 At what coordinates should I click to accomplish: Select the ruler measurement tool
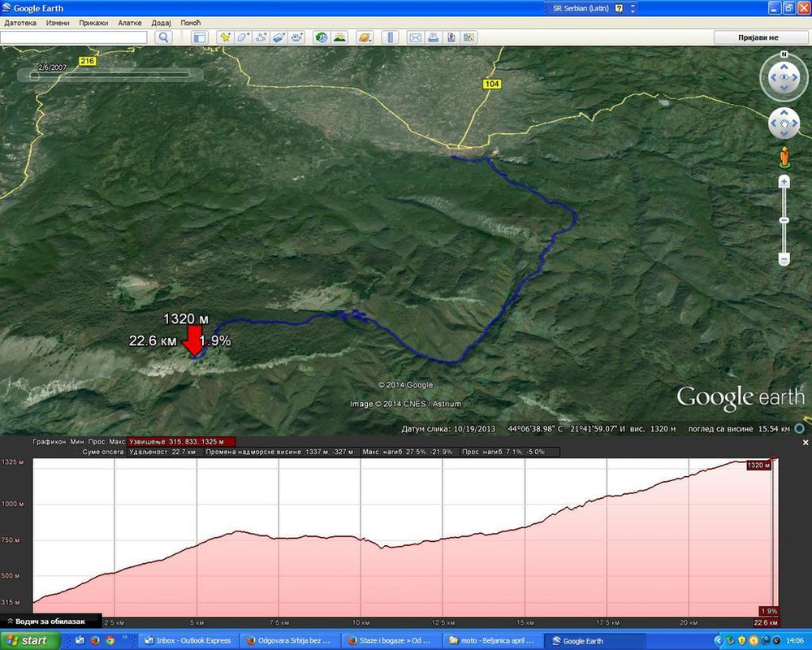390,37
